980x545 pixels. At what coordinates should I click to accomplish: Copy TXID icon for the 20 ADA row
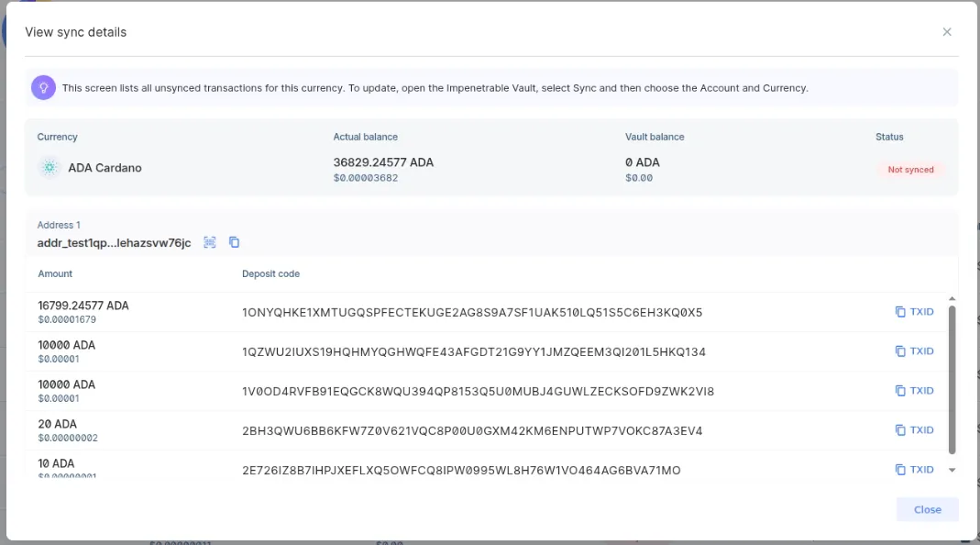900,430
